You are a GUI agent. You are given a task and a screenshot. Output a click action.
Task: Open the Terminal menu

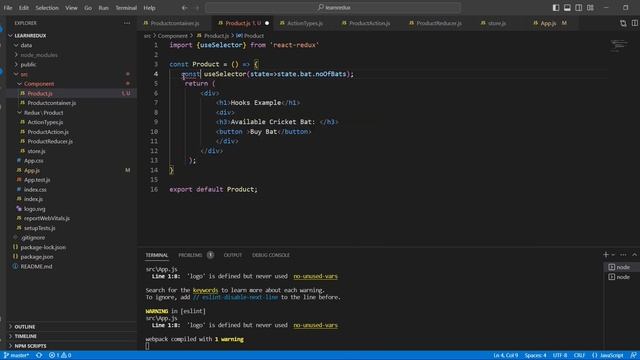tap(126, 7)
